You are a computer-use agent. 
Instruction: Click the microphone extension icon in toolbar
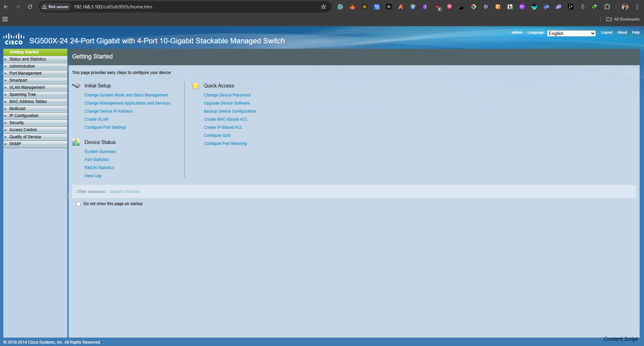point(583,7)
